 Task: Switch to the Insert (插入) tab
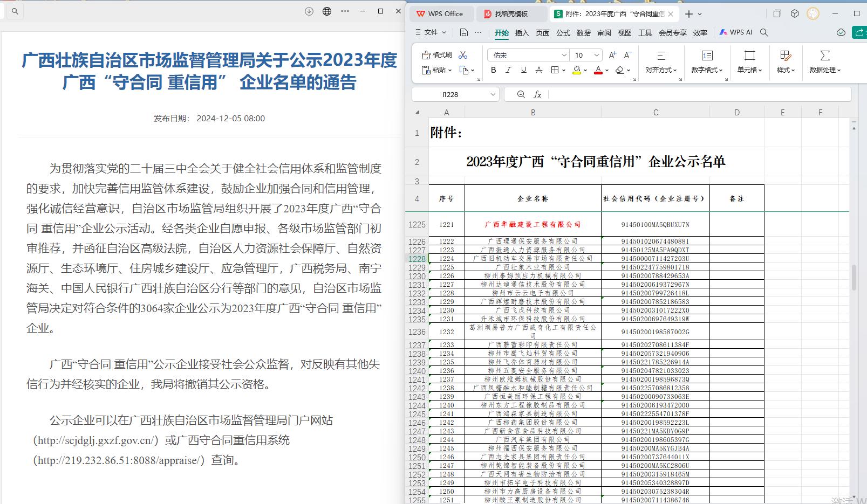[x=522, y=33]
